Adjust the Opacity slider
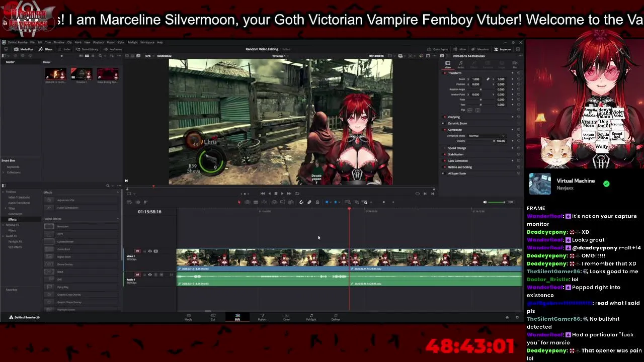 pyautogui.click(x=480, y=141)
